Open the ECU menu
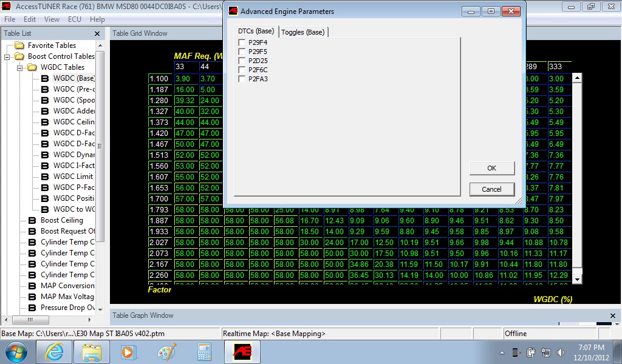This screenshot has height=364, width=622. click(75, 19)
